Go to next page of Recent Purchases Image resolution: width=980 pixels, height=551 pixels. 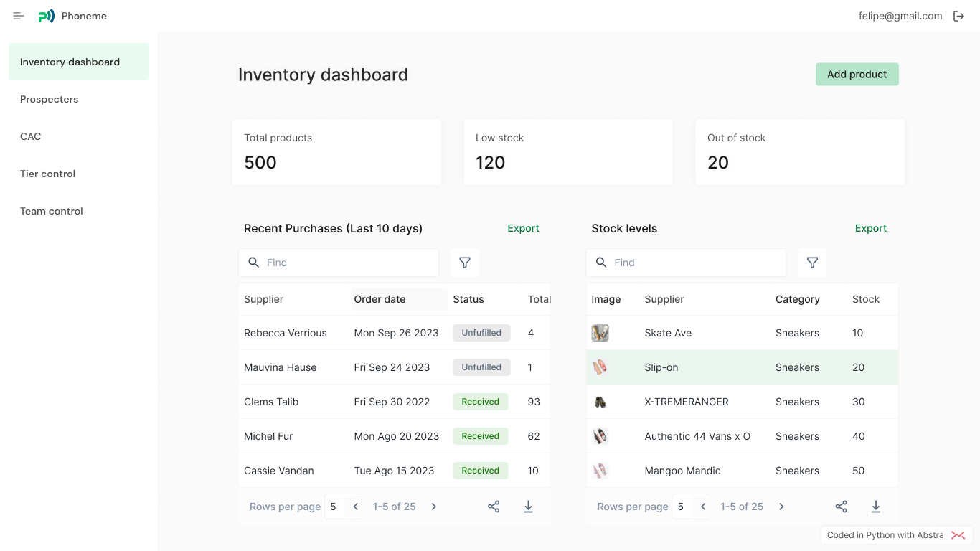[433, 506]
